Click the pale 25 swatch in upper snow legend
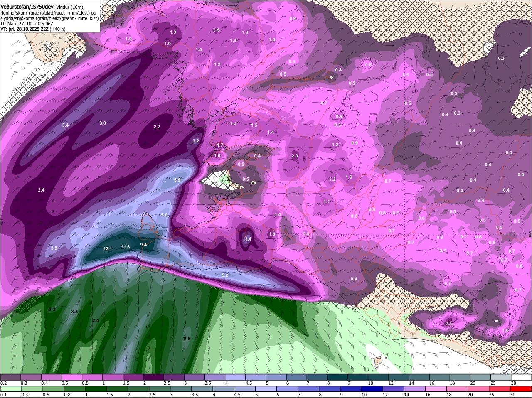Image resolution: width=532 pixels, height=398 pixels. tap(501, 377)
